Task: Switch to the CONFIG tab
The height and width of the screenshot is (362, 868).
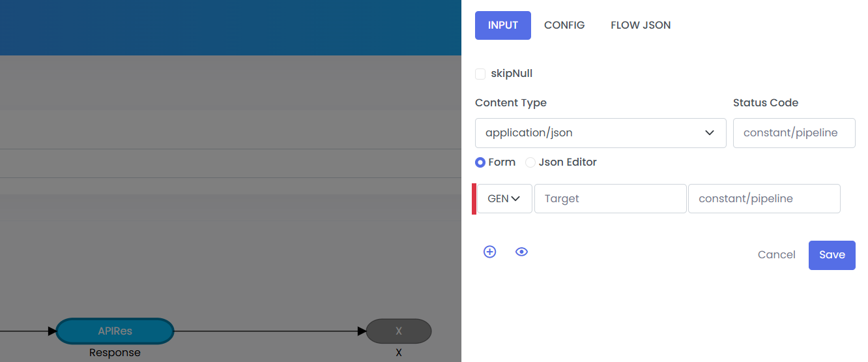Action: click(x=564, y=25)
